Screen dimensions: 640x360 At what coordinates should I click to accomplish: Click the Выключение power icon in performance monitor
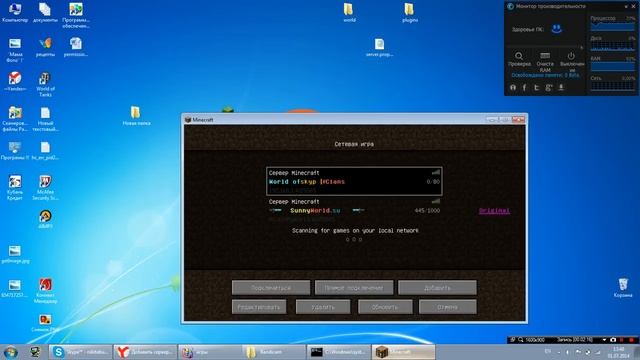tap(571, 56)
